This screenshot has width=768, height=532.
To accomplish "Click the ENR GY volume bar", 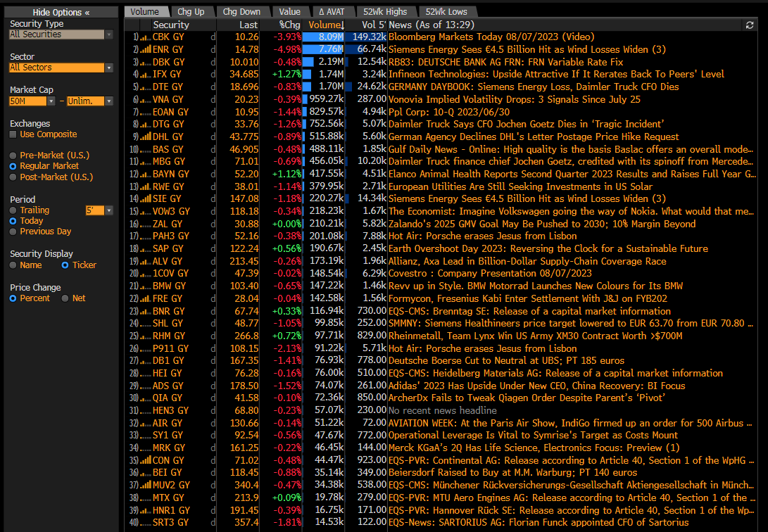I will [323, 49].
